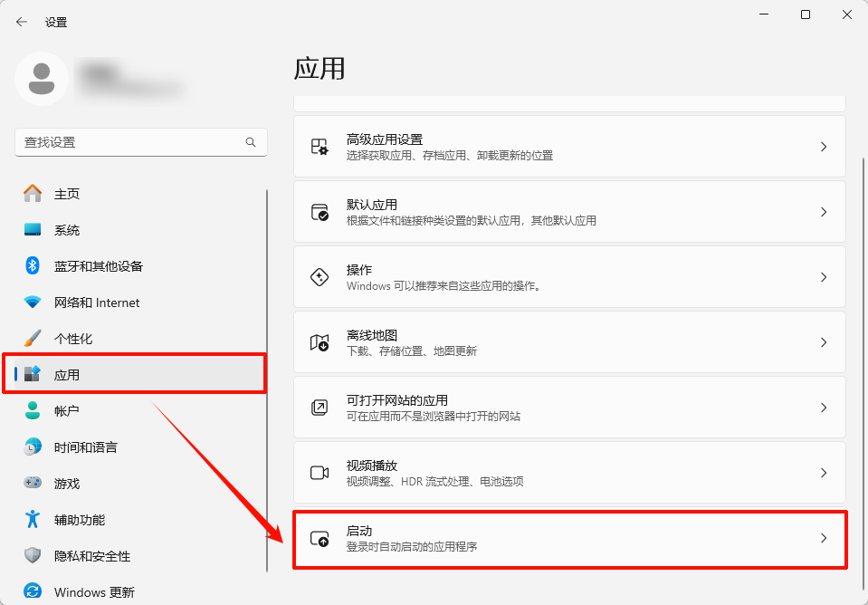Click the 离线地图 map download icon

320,342
